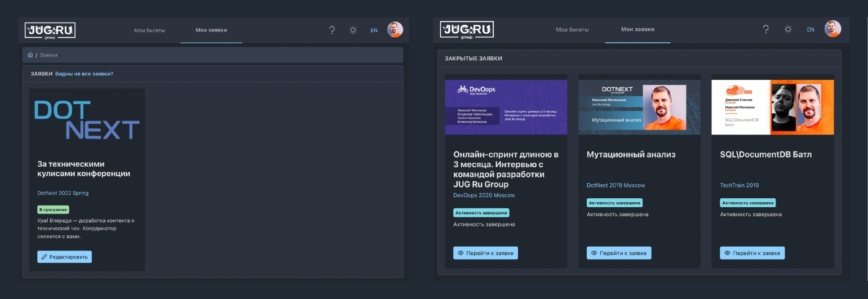
Task: Open the DotNext Мутационный анализ banner thumbnail
Action: pyautogui.click(x=639, y=107)
